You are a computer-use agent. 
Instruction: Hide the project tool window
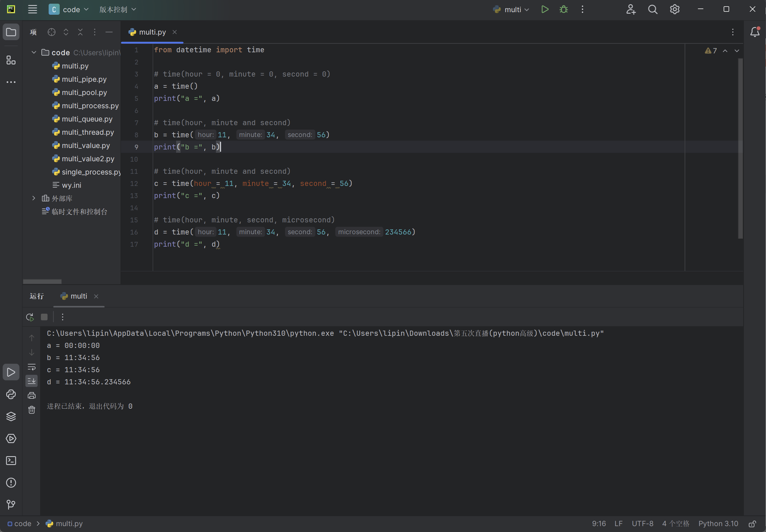click(109, 32)
